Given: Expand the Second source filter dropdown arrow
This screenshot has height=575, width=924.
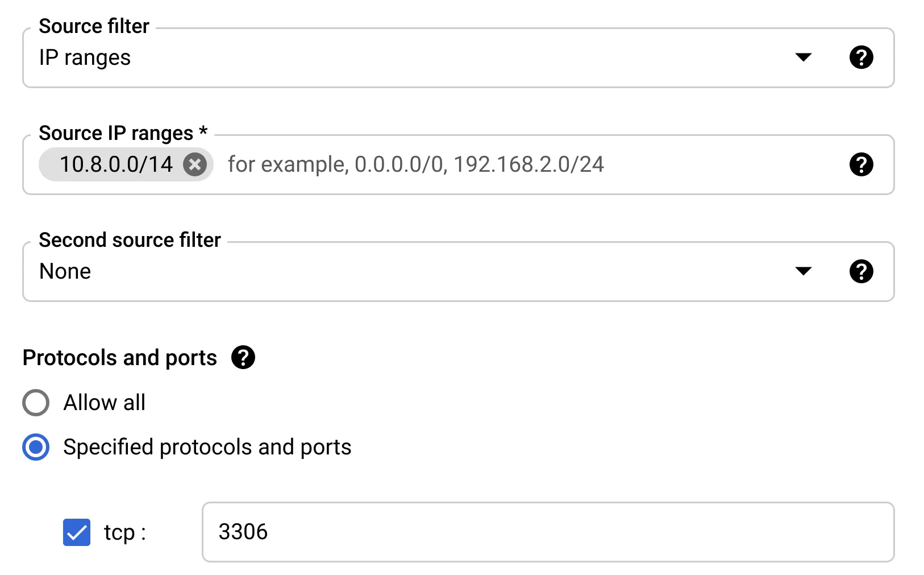Looking at the screenshot, I should pos(803,271).
